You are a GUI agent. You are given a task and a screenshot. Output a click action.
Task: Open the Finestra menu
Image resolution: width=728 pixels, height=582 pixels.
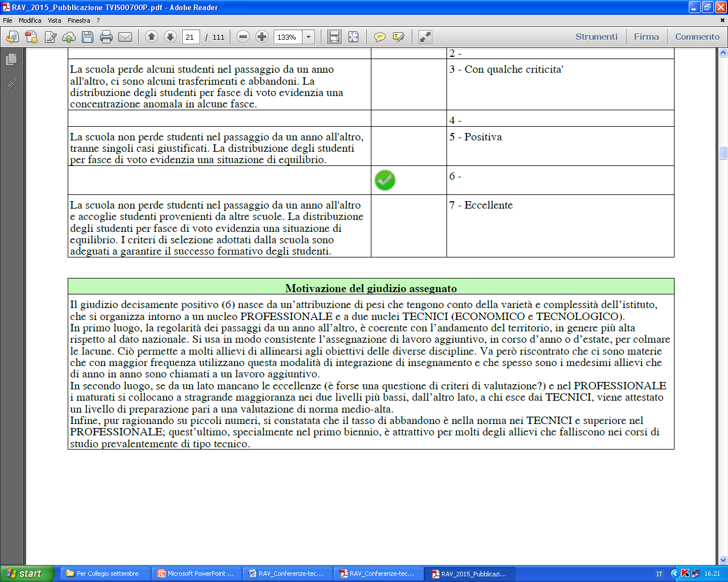(x=78, y=20)
